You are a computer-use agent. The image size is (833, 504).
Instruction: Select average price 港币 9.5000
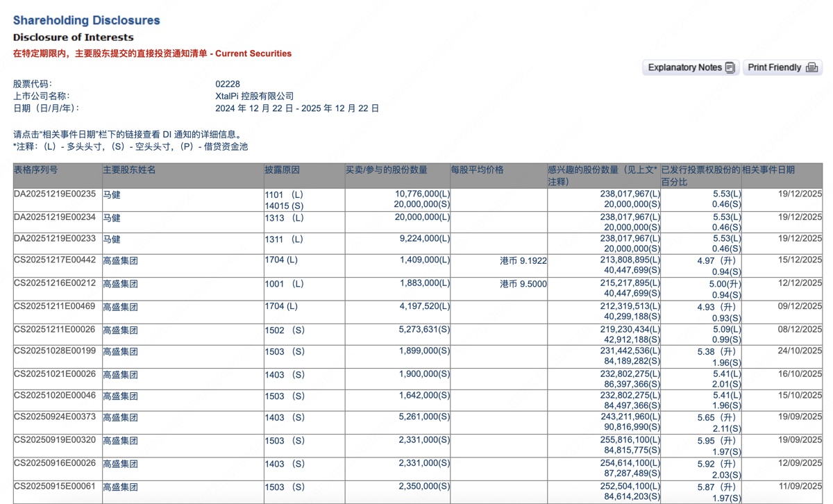pyautogui.click(x=523, y=284)
